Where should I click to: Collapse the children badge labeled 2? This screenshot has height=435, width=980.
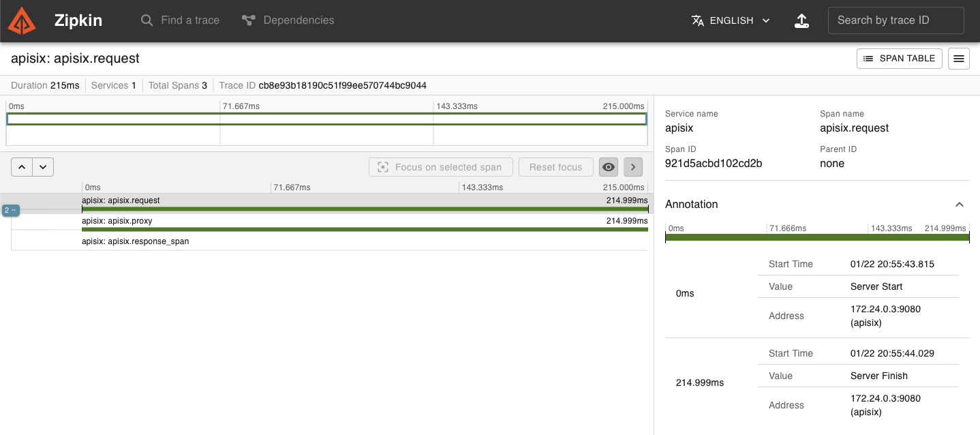point(10,210)
